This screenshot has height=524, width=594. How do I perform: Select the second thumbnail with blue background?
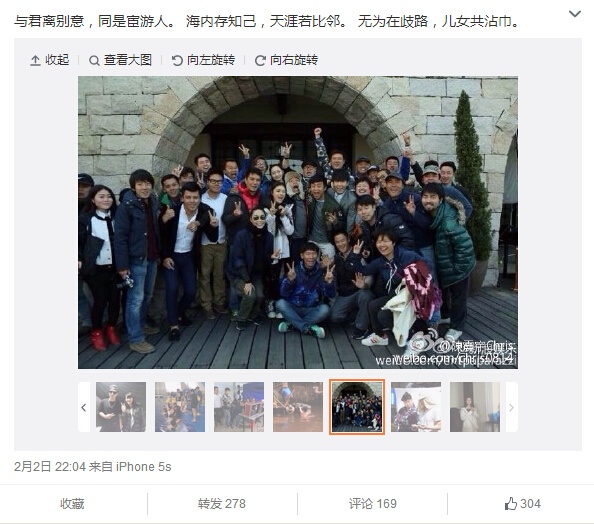click(x=180, y=407)
